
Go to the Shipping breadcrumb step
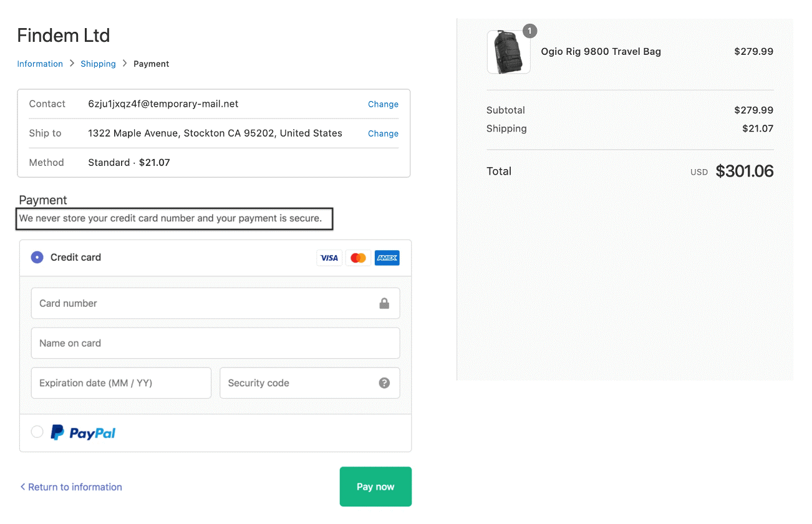point(98,64)
